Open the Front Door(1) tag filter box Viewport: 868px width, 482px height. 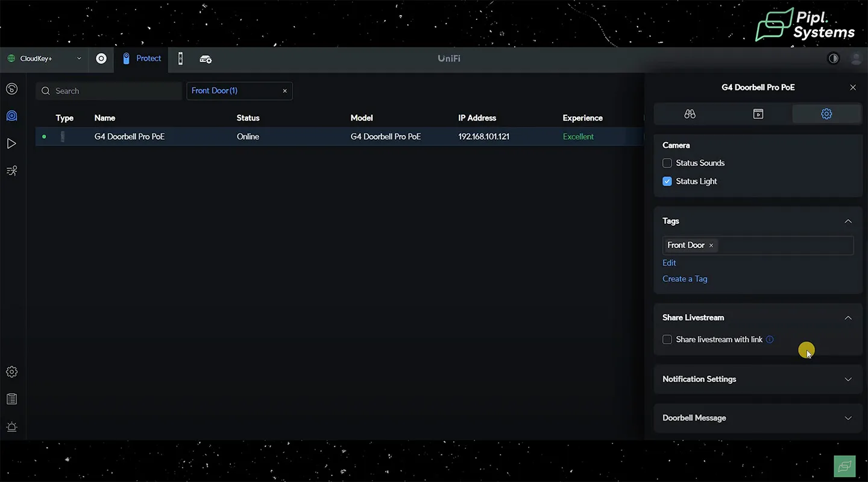pos(239,91)
